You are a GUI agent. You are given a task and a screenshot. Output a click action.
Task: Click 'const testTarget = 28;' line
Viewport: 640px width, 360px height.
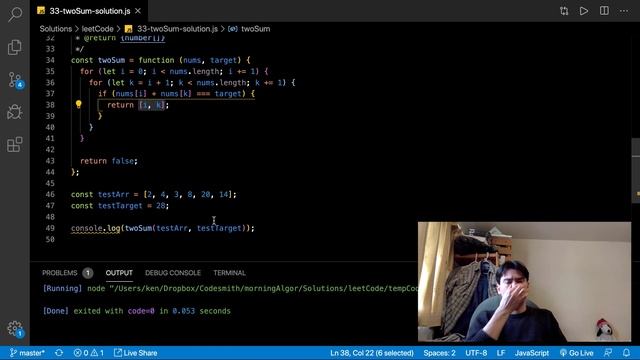(x=120, y=206)
